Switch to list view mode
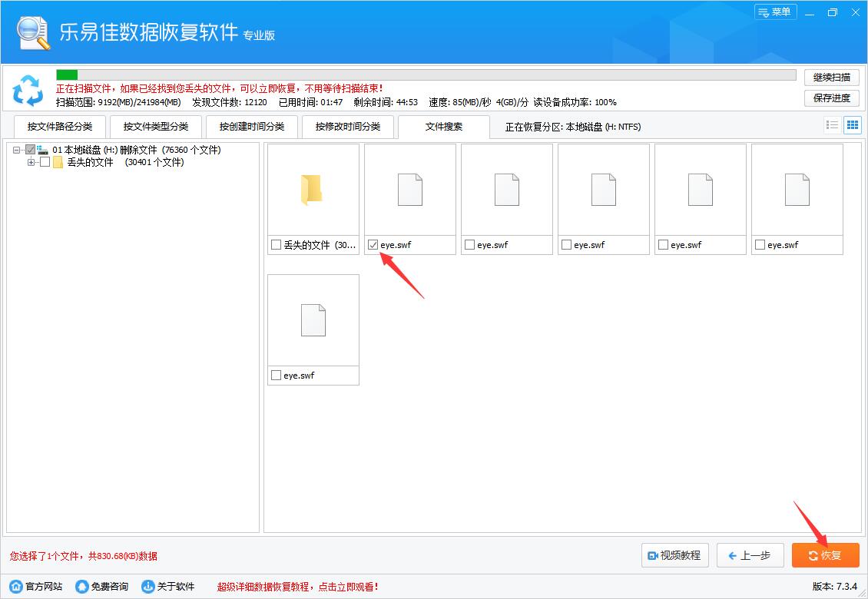Viewport: 868px width, 599px height. point(832,124)
